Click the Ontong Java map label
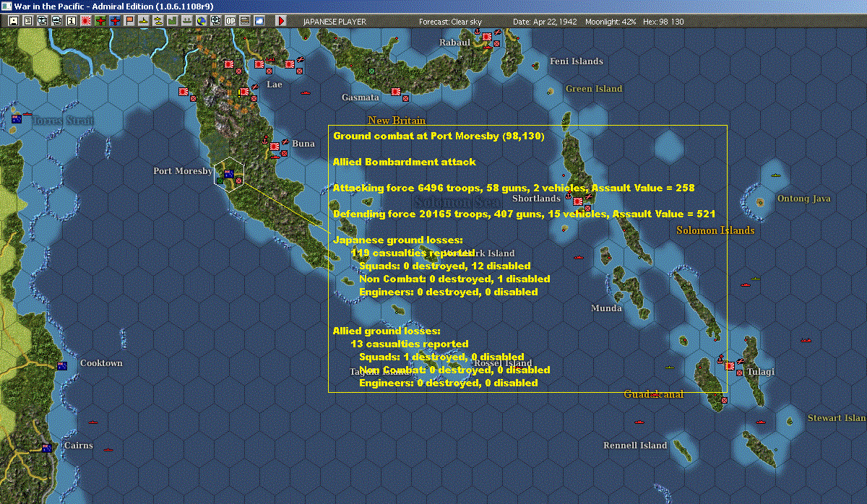 [x=804, y=199]
